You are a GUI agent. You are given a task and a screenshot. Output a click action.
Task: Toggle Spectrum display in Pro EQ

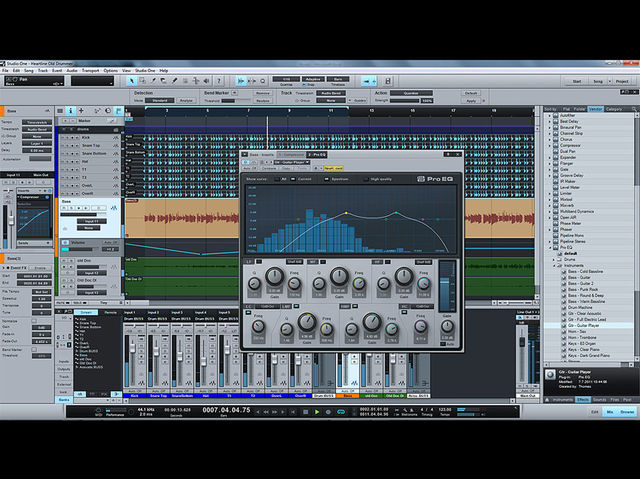click(x=327, y=179)
